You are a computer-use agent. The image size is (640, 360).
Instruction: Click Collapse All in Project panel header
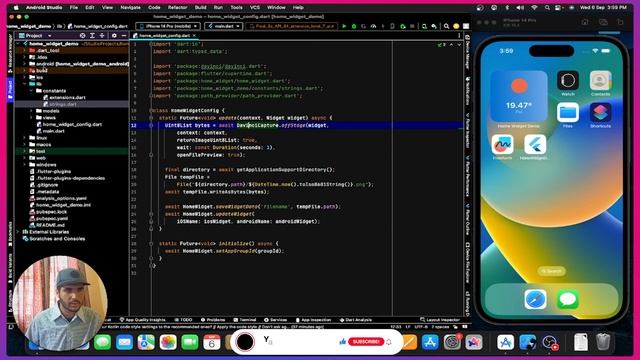102,36
